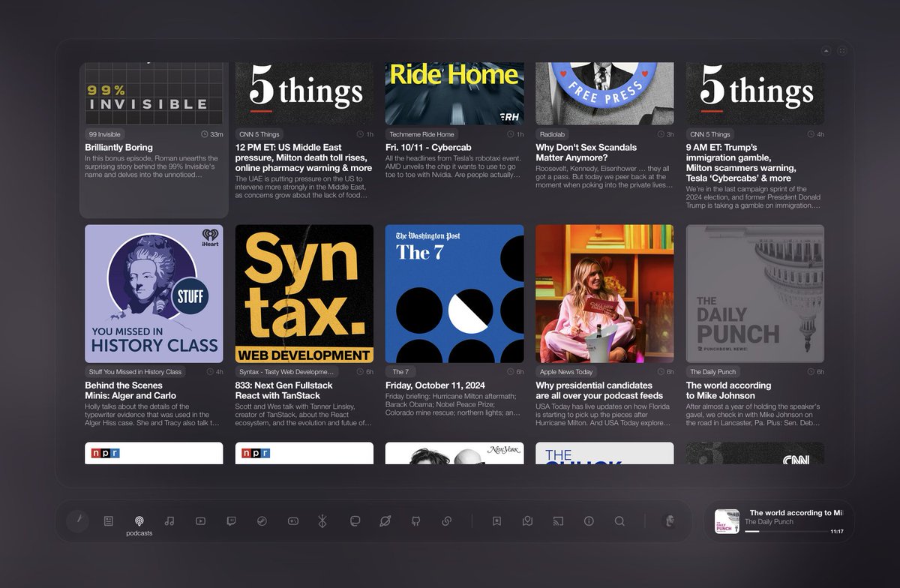900x588 pixels.
Task: Open the chain link icon in dock
Action: 446,520
